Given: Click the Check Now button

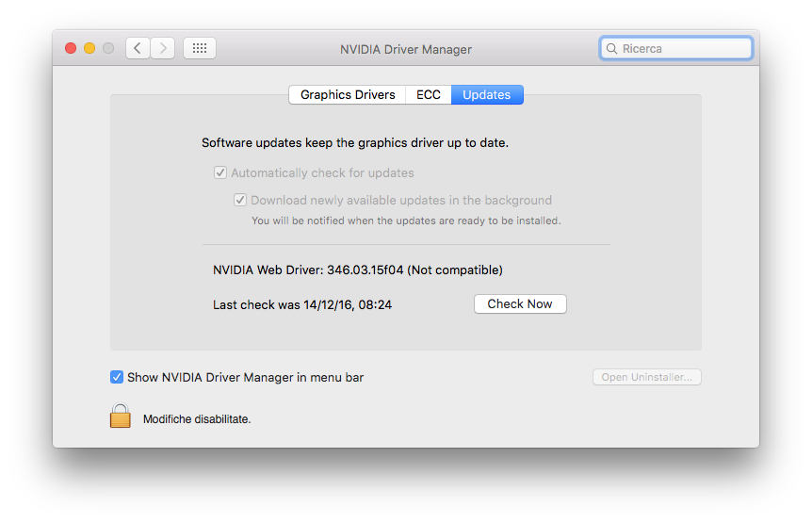Looking at the screenshot, I should (x=520, y=304).
